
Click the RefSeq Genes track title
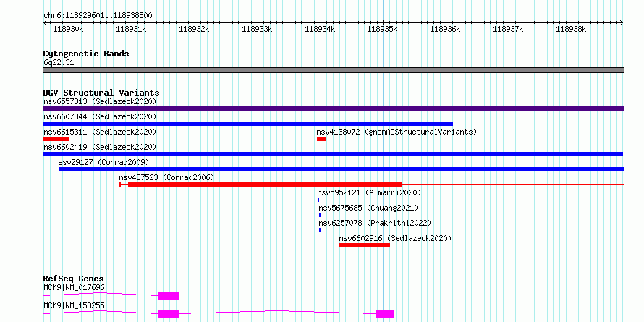(74, 279)
